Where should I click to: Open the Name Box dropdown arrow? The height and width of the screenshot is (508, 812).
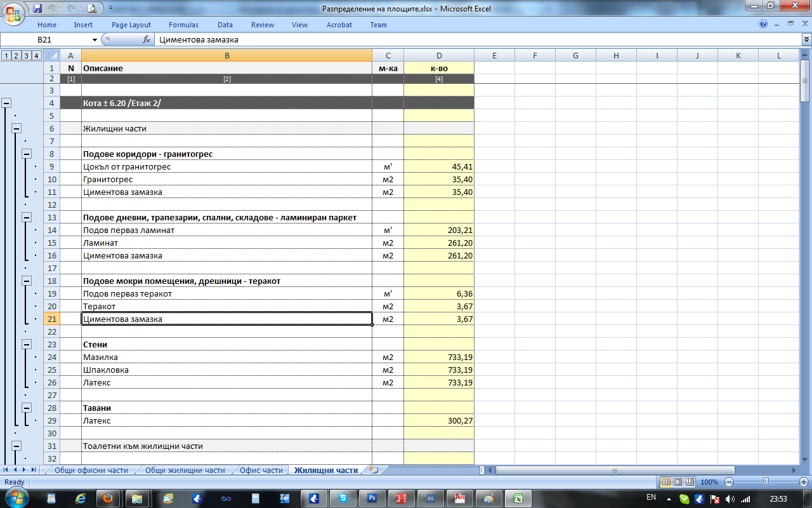(x=95, y=39)
